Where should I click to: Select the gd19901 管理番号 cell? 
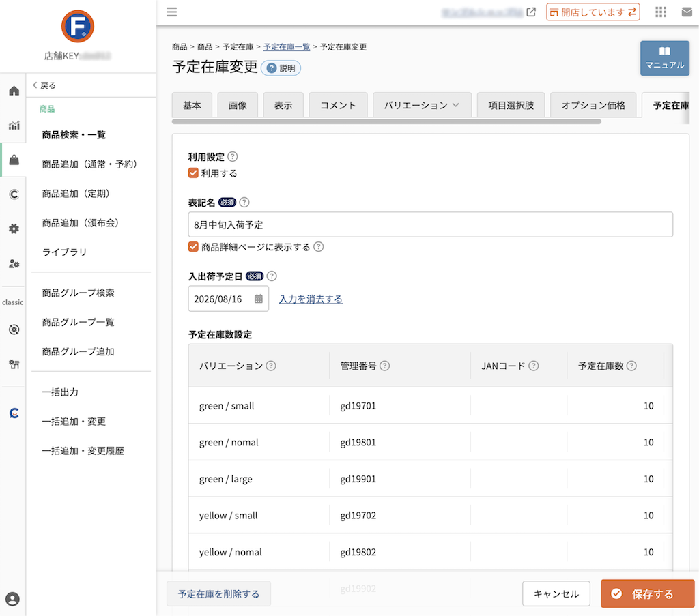pos(400,479)
